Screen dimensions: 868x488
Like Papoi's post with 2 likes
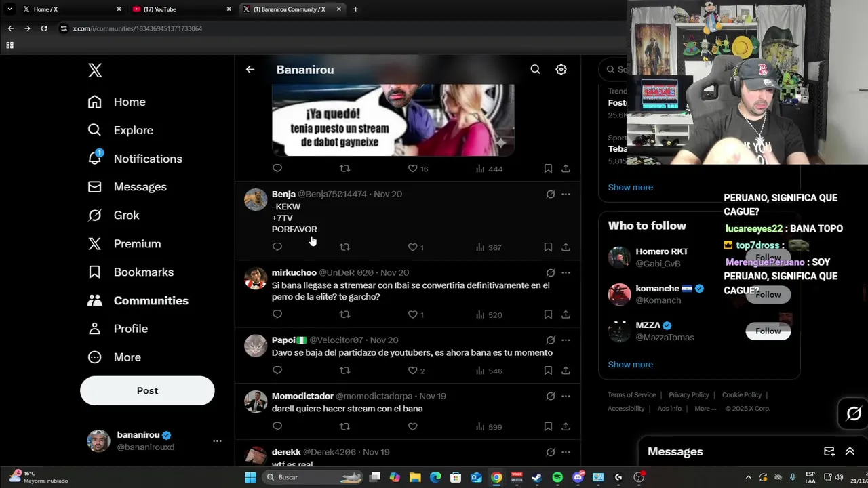click(x=412, y=371)
